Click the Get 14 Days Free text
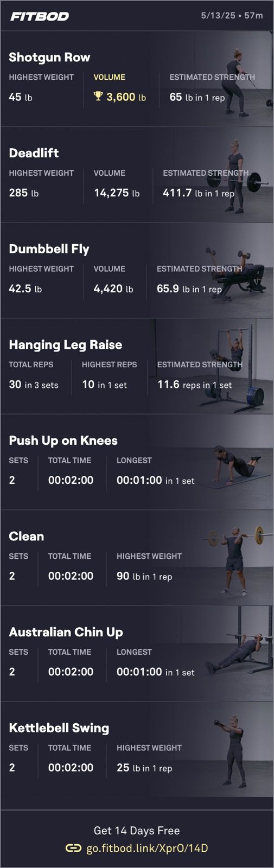 coord(137,831)
